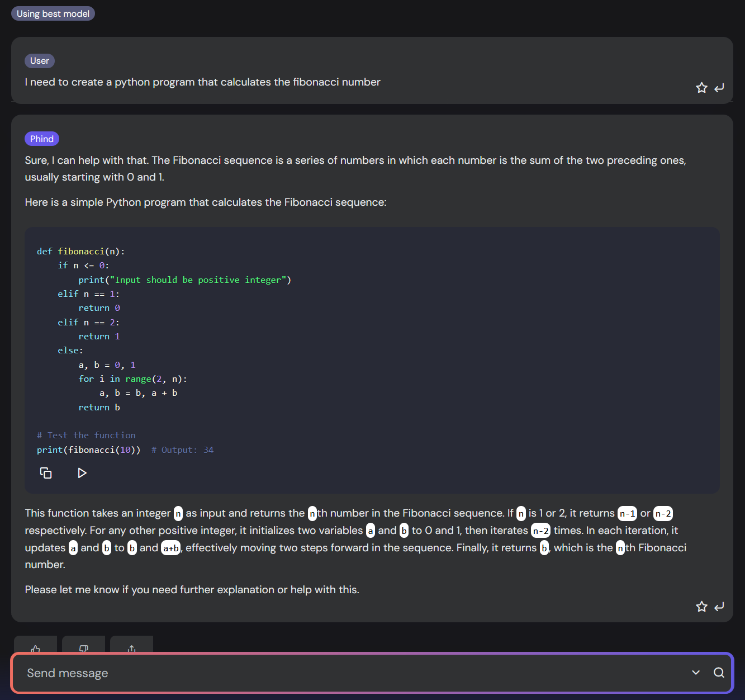Click the reply arrow on Phind's answer

[x=719, y=606]
